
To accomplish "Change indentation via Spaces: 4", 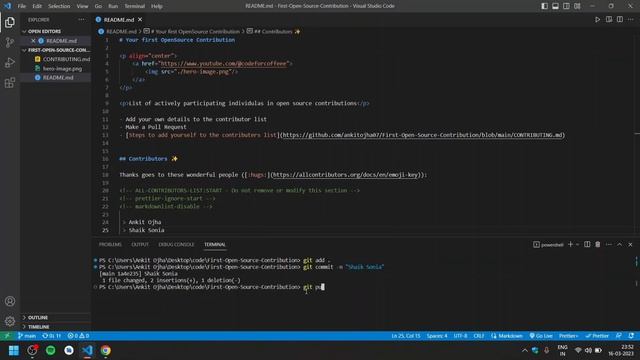I will pyautogui.click(x=437, y=336).
